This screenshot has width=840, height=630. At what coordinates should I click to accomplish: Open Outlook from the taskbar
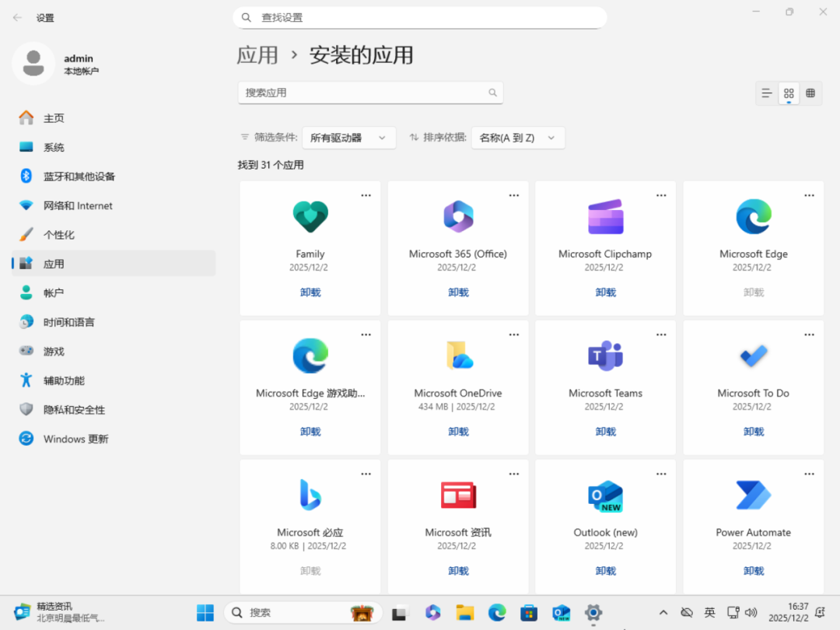pos(561,612)
